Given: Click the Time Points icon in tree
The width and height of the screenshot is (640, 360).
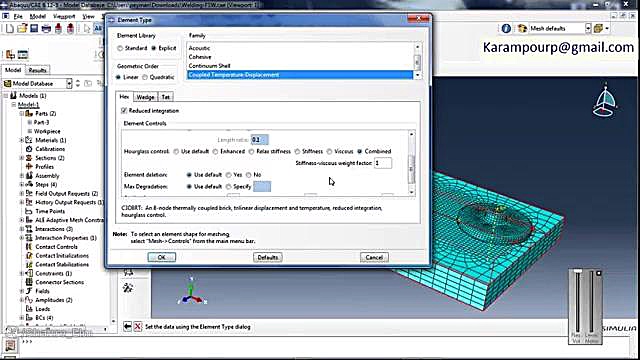Looking at the screenshot, I should click(29, 211).
